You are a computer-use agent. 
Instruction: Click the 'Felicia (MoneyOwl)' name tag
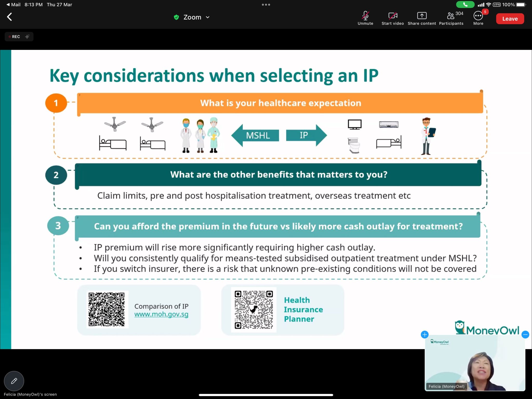tap(446, 386)
